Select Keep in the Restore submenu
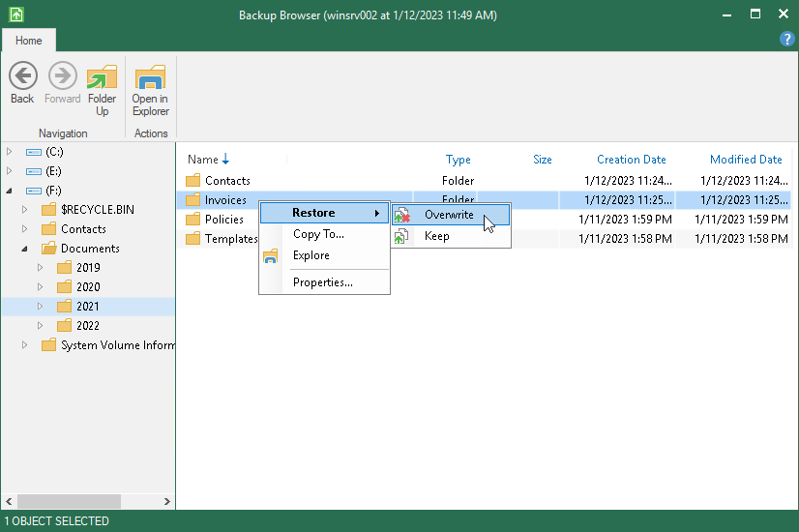Viewport: 799px width, 532px height. 451,236
